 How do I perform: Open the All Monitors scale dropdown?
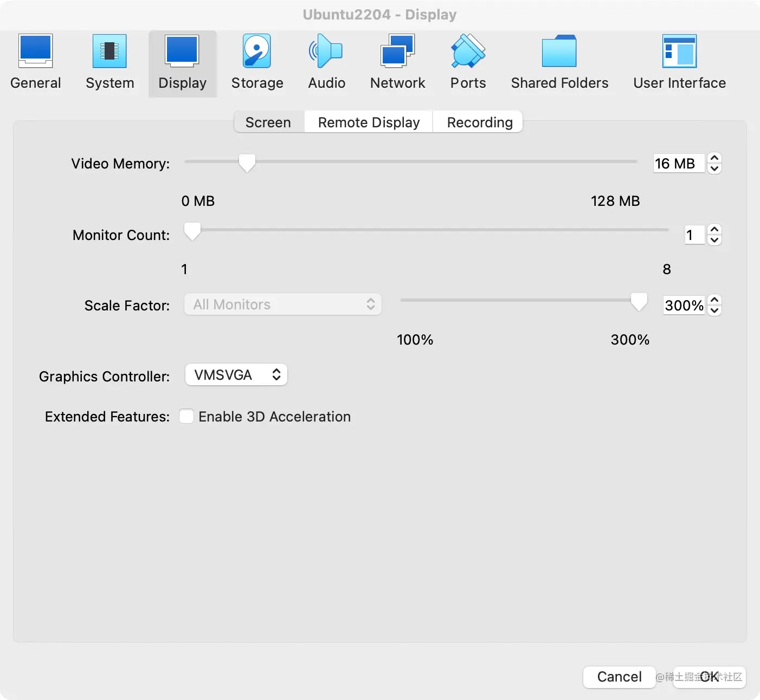point(283,304)
